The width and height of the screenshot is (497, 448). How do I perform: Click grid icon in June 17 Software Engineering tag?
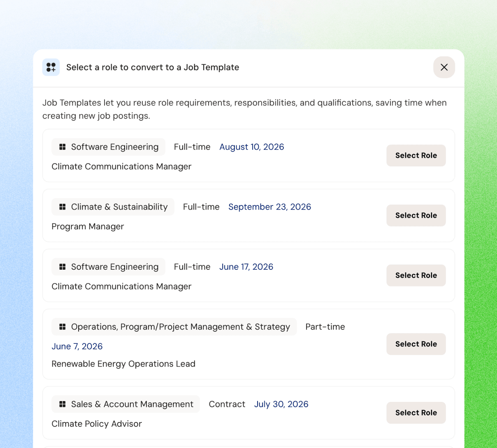point(63,266)
